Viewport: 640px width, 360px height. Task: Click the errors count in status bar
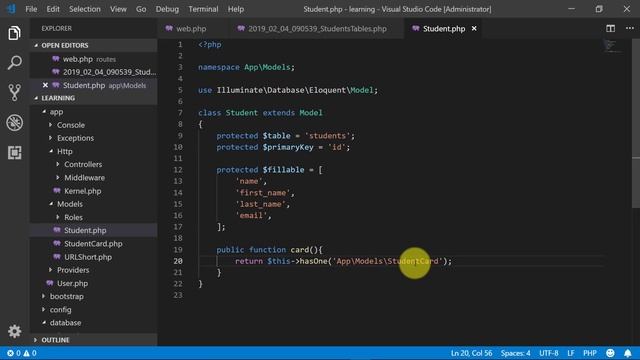tap(13, 353)
